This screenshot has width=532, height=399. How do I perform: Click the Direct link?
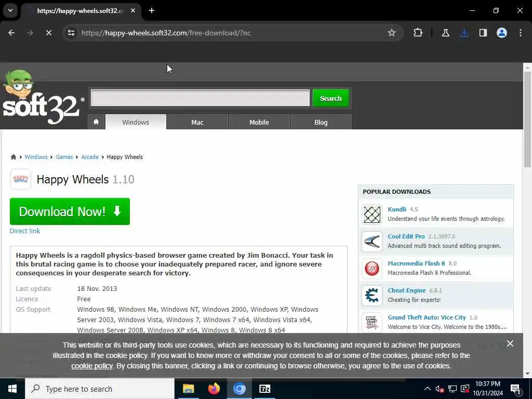(x=25, y=231)
